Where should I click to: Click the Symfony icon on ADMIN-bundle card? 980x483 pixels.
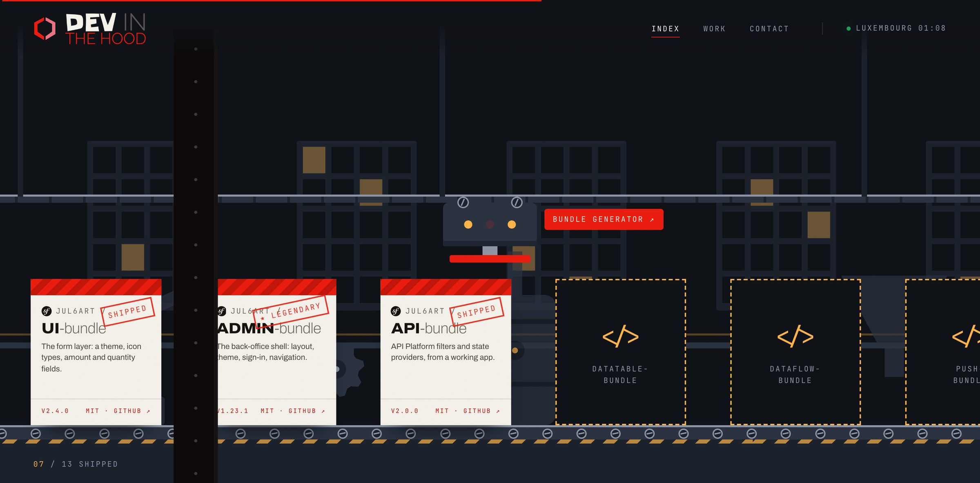pos(222,311)
